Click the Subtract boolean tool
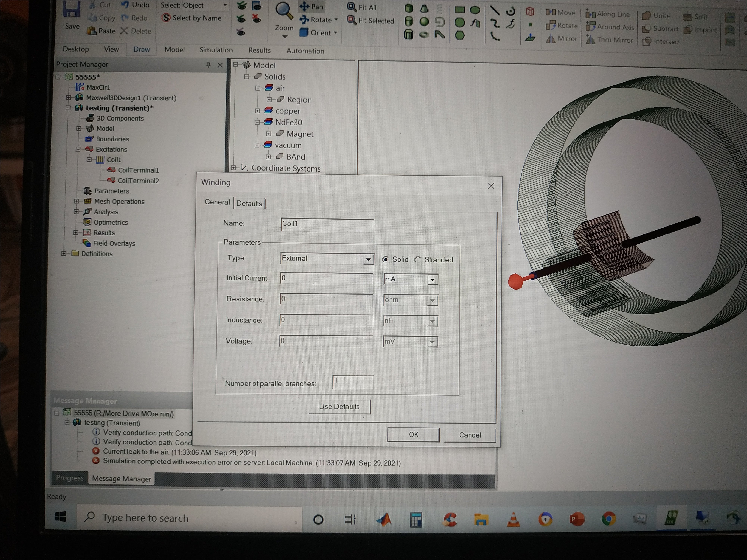 click(660, 29)
